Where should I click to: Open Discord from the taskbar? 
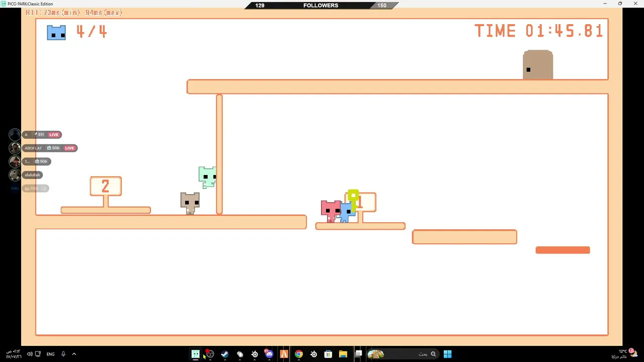pyautogui.click(x=269, y=354)
